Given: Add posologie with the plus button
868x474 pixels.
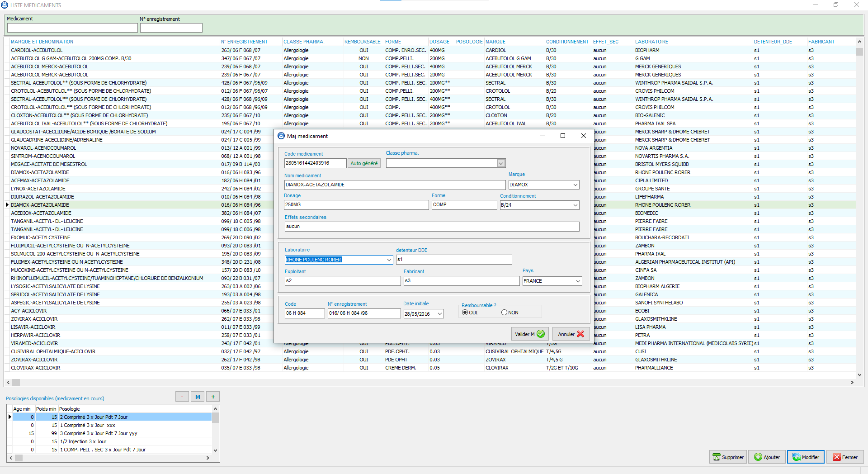Looking at the screenshot, I should click(x=213, y=397).
